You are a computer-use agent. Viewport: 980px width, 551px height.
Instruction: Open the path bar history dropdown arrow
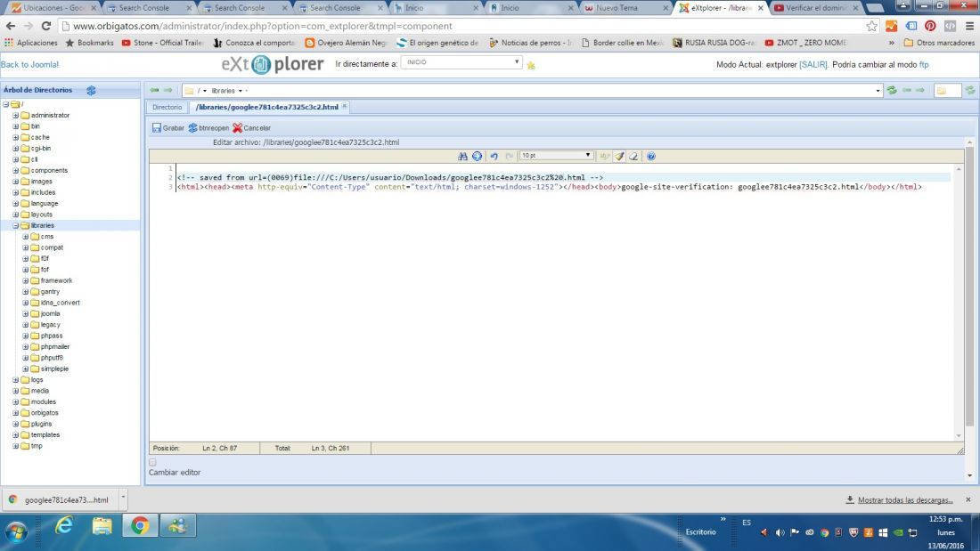click(x=878, y=91)
